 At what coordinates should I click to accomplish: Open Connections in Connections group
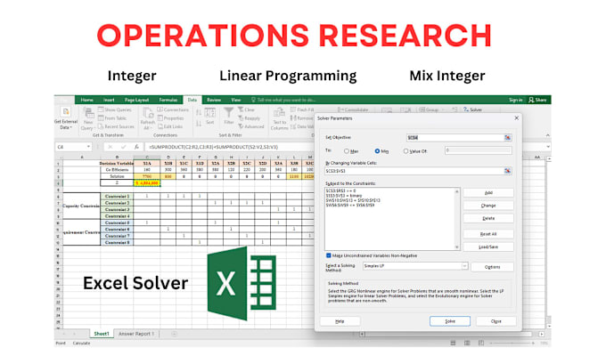(x=173, y=110)
